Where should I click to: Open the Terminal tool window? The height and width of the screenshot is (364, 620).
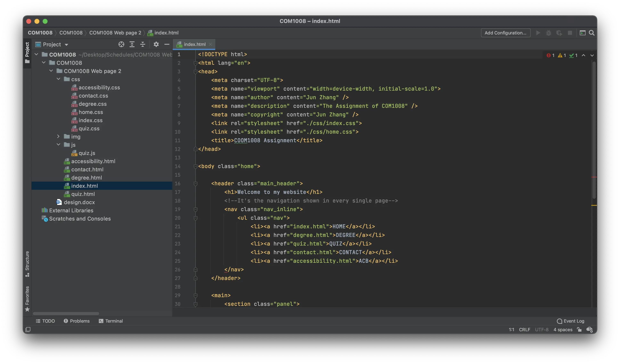(111, 321)
